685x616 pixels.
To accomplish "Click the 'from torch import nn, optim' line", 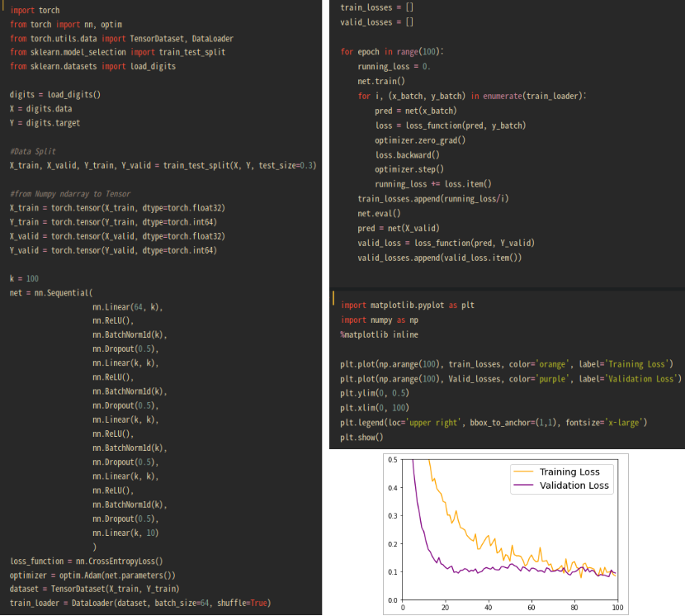I will [66, 25].
